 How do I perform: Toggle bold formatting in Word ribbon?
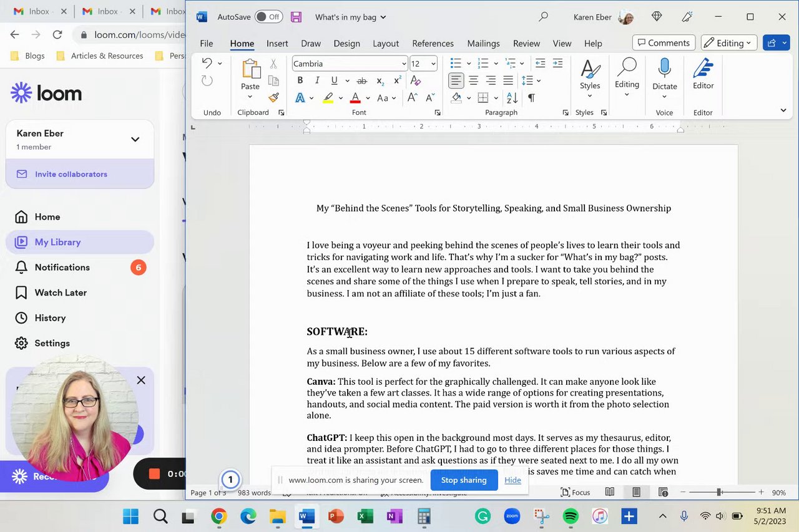click(300, 80)
